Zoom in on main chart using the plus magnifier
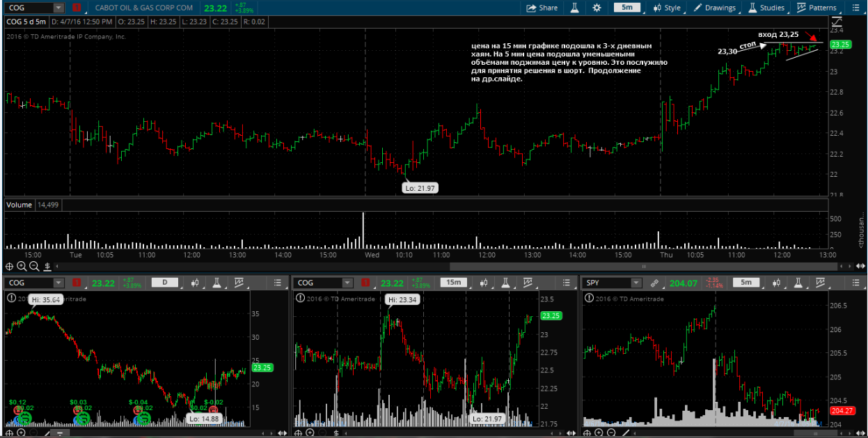The width and height of the screenshot is (868, 438). (x=22, y=266)
